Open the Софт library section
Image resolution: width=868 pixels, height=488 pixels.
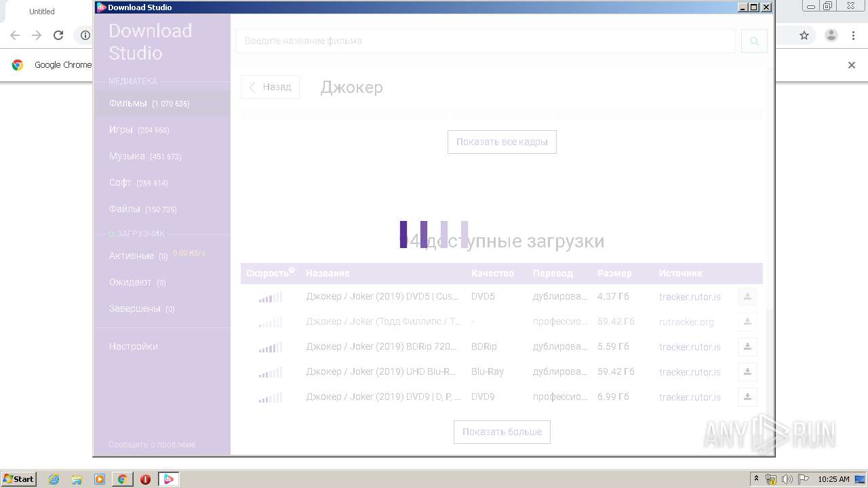(162, 182)
